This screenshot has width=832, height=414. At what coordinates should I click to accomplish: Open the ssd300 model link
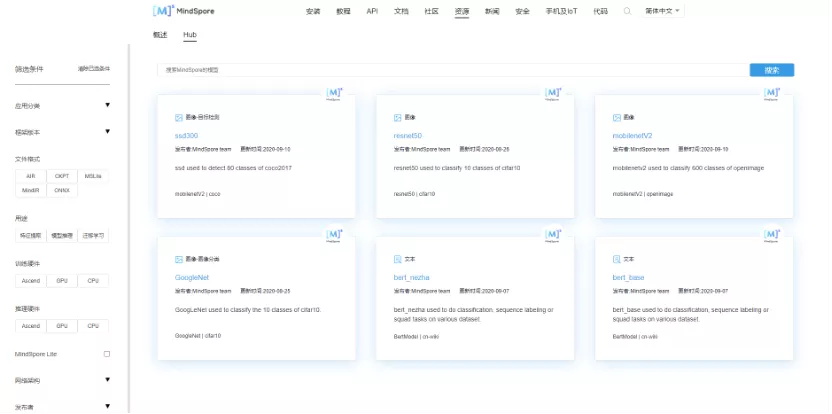[186, 135]
